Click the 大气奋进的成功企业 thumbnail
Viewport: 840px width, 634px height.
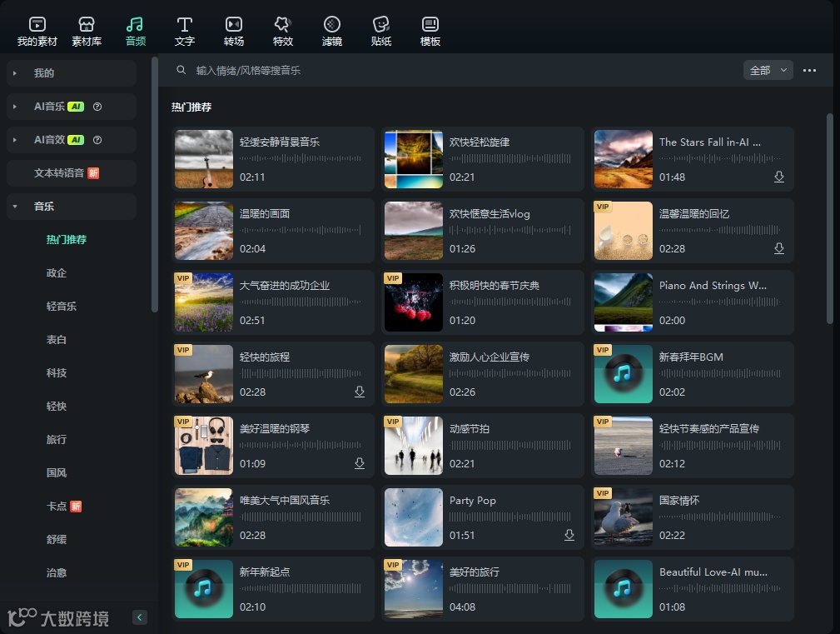coord(204,302)
